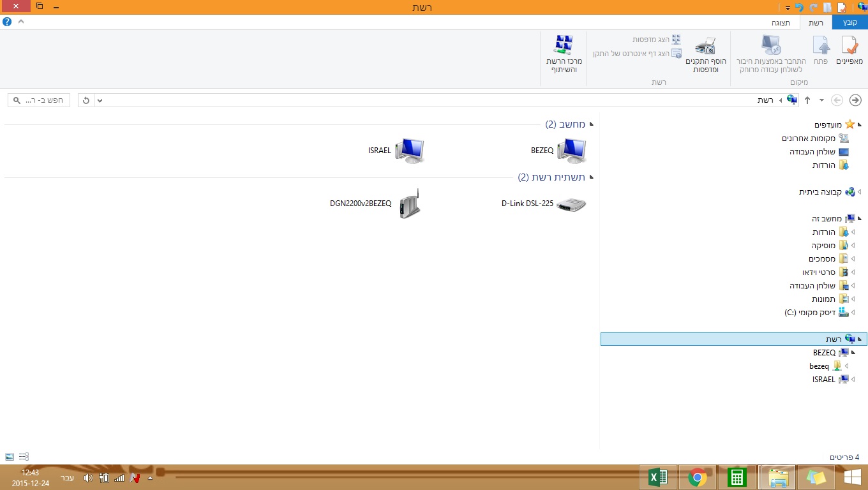
Task: Expand the מסמכים folder node arrow
Action: (853, 259)
